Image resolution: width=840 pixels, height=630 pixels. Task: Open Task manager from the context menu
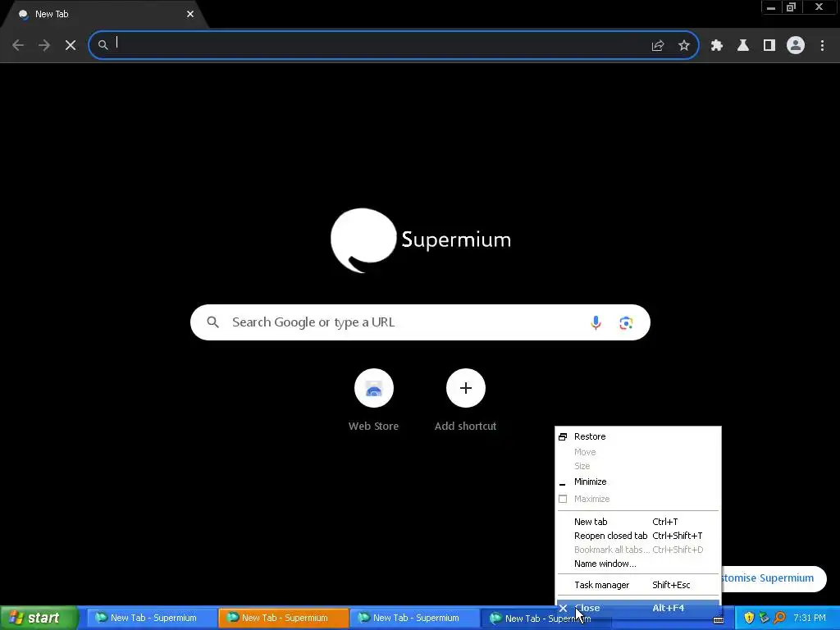click(638, 585)
